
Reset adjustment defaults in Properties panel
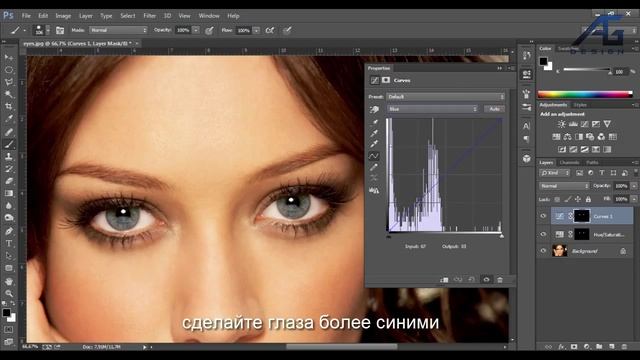(x=472, y=280)
